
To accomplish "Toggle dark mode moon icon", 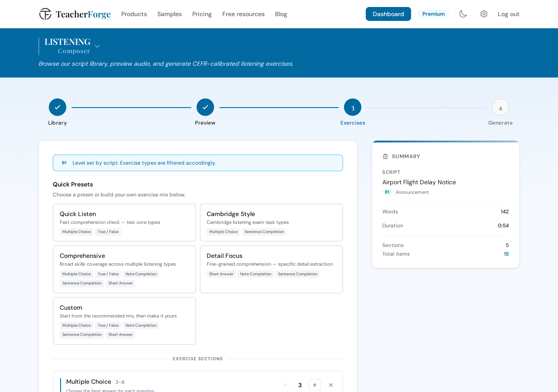I will [x=463, y=14].
